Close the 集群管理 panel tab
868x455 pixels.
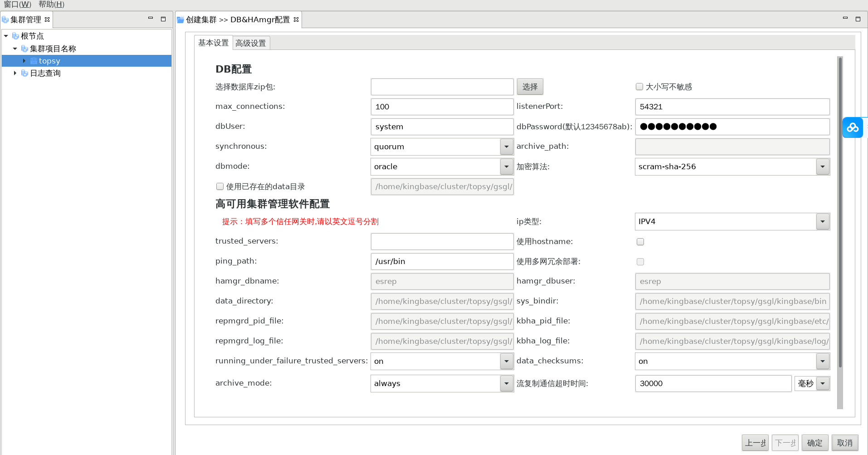[47, 20]
